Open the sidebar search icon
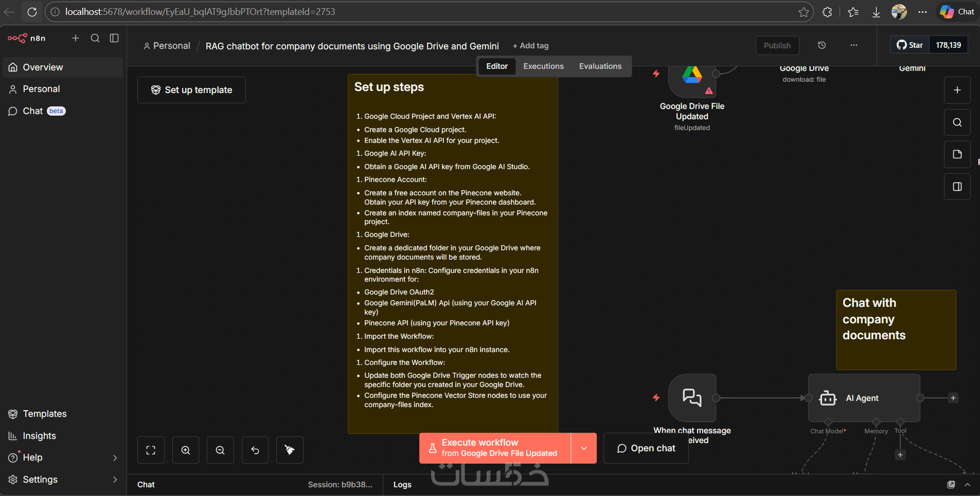This screenshot has height=496, width=980. 95,38
